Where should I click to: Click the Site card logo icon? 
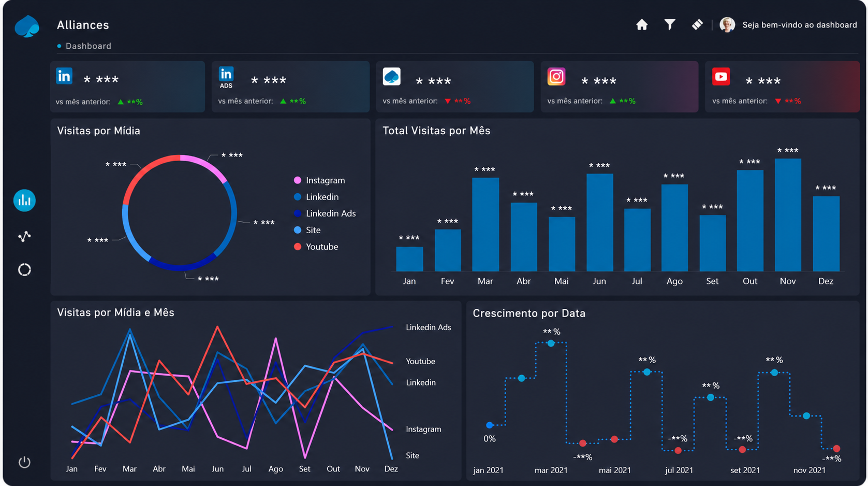pyautogui.click(x=391, y=77)
